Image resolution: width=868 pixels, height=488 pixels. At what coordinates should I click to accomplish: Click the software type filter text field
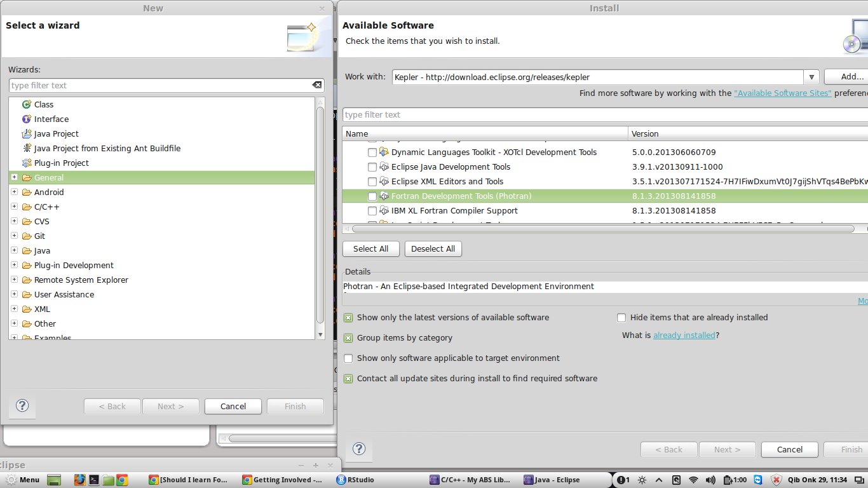[x=604, y=114]
